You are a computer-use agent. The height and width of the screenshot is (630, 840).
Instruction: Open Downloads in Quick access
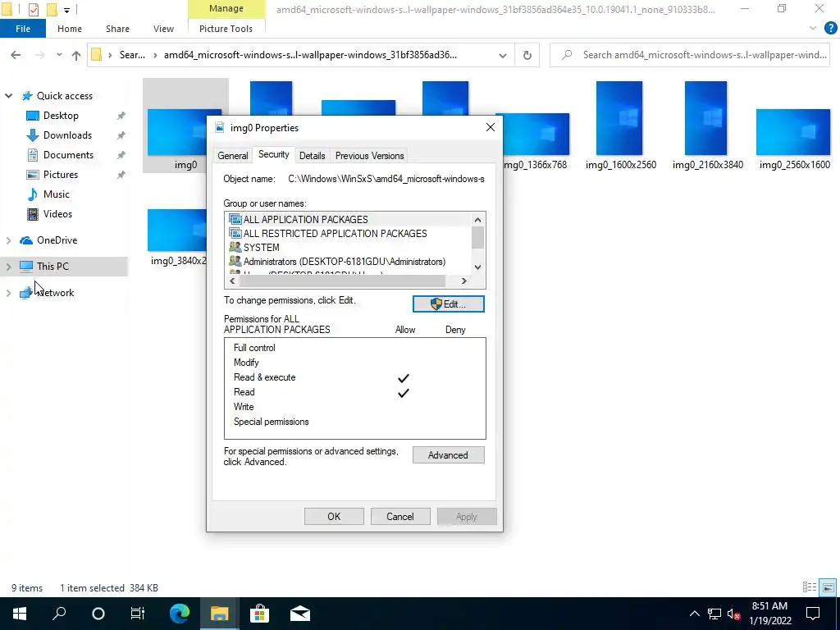coord(67,135)
